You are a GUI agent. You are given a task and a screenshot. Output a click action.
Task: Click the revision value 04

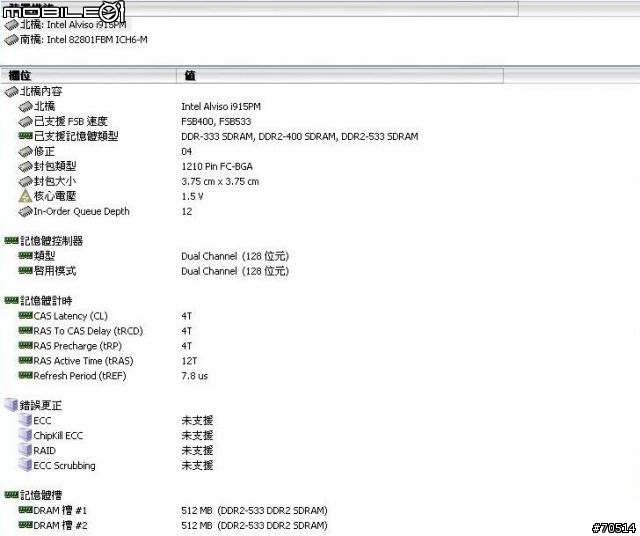coord(187,151)
